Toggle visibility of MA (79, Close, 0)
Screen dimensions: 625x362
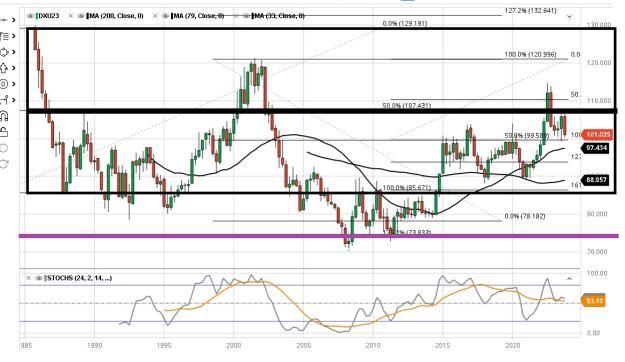click(x=165, y=16)
